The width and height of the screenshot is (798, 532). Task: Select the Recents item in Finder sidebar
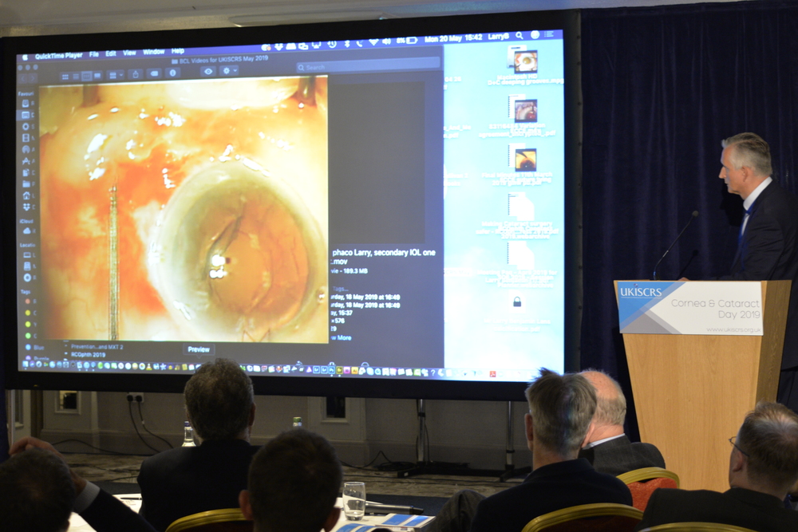[x=27, y=104]
